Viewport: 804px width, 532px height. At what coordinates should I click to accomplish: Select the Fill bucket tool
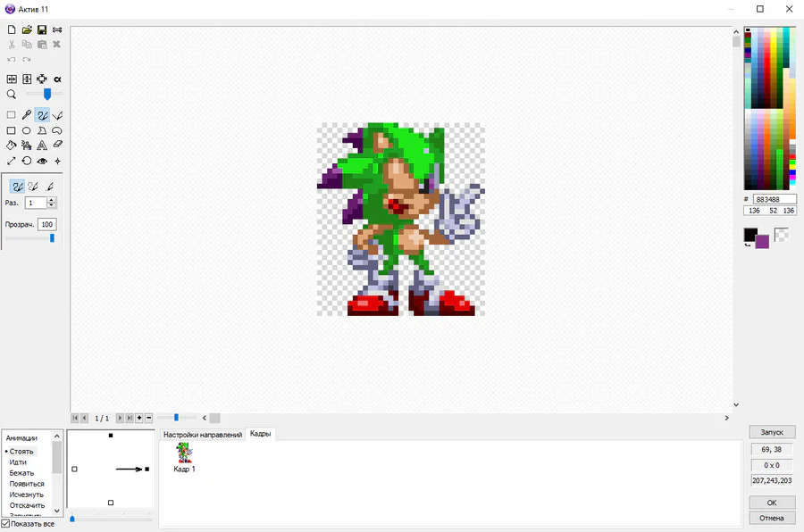click(12, 145)
